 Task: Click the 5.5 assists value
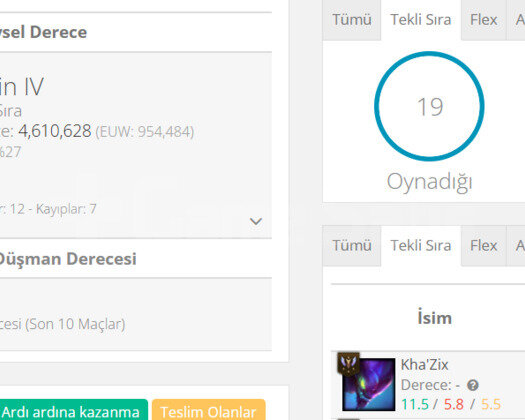491,405
